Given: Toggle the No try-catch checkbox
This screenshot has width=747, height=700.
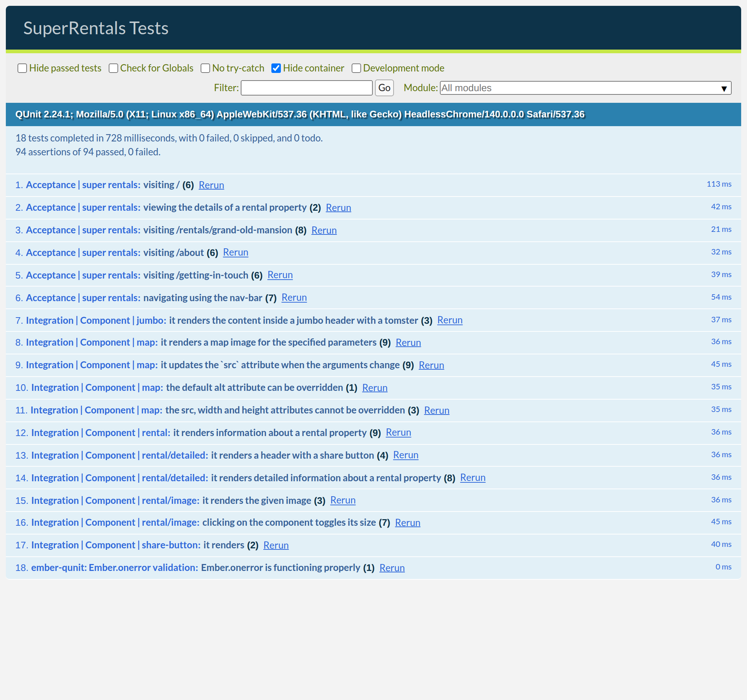Looking at the screenshot, I should pyautogui.click(x=205, y=68).
